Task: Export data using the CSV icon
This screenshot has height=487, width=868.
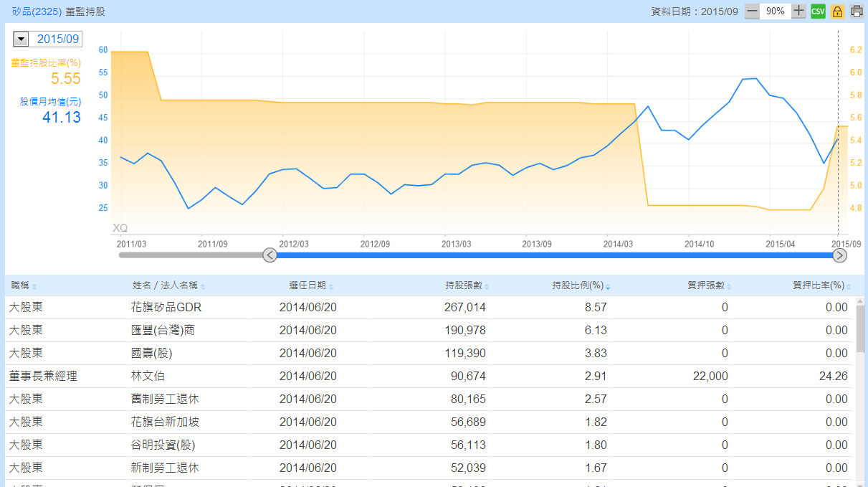Action: click(x=818, y=11)
